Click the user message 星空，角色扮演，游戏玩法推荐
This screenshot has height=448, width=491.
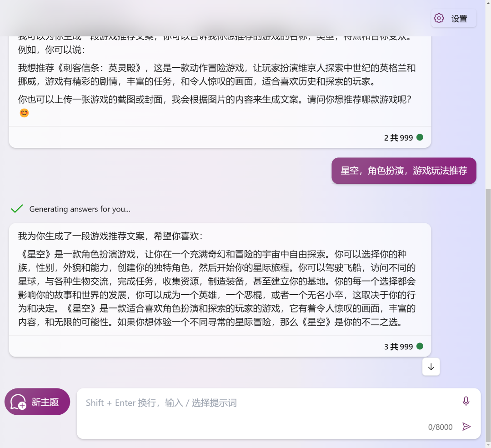tap(404, 171)
